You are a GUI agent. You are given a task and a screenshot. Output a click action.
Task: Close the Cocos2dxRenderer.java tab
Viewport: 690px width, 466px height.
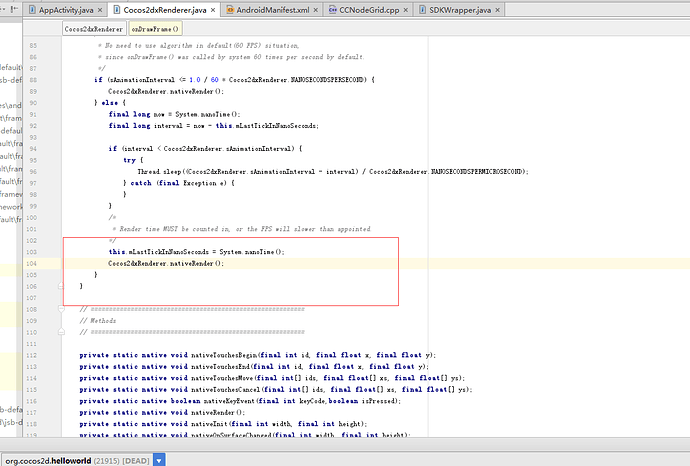[213, 10]
